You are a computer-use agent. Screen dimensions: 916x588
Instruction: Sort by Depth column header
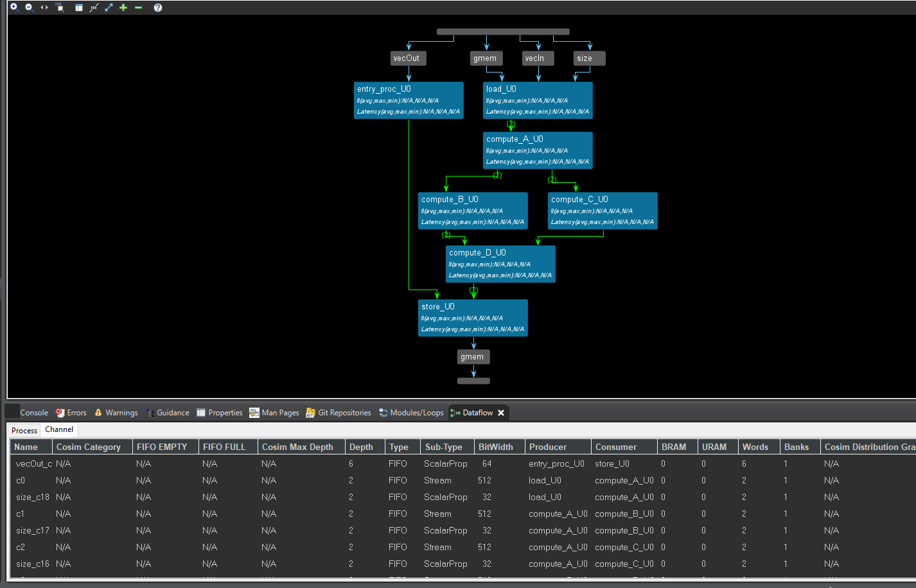(x=365, y=447)
